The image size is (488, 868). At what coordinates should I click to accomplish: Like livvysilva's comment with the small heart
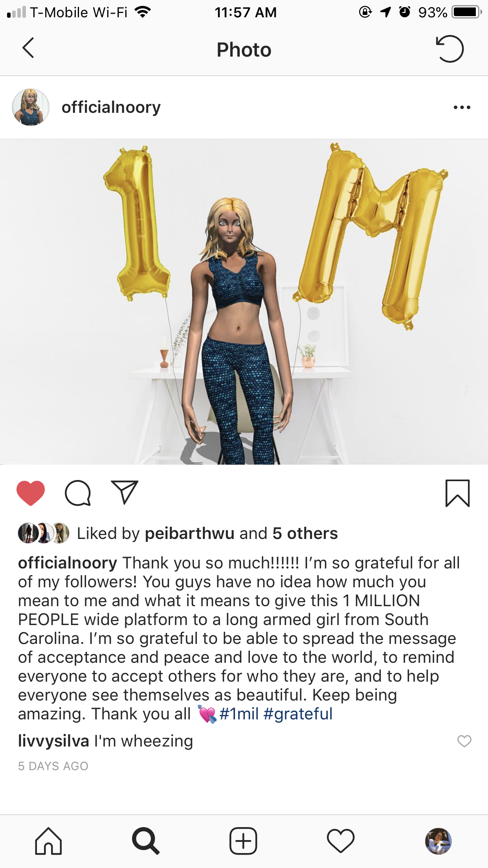[464, 741]
